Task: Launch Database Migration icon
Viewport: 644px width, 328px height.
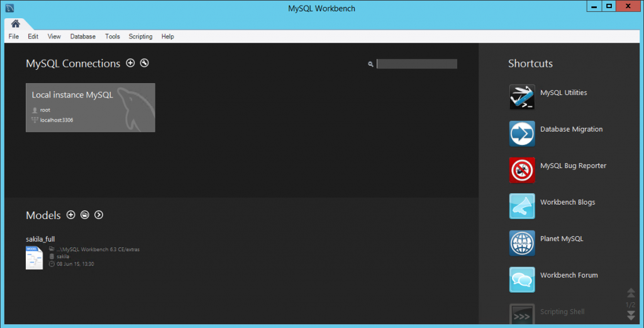Action: (x=522, y=133)
